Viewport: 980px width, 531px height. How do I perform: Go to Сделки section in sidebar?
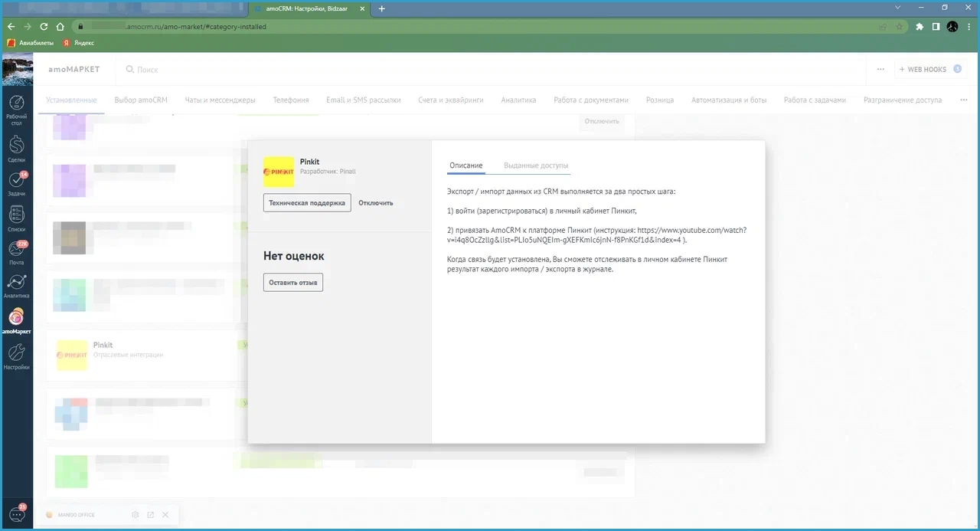[16, 149]
